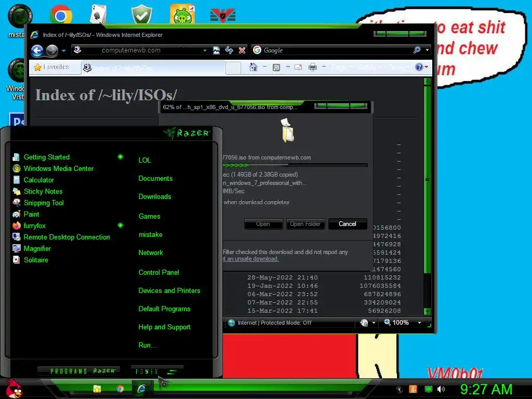Open the Tools menu dropdown in command bar

tap(400, 67)
